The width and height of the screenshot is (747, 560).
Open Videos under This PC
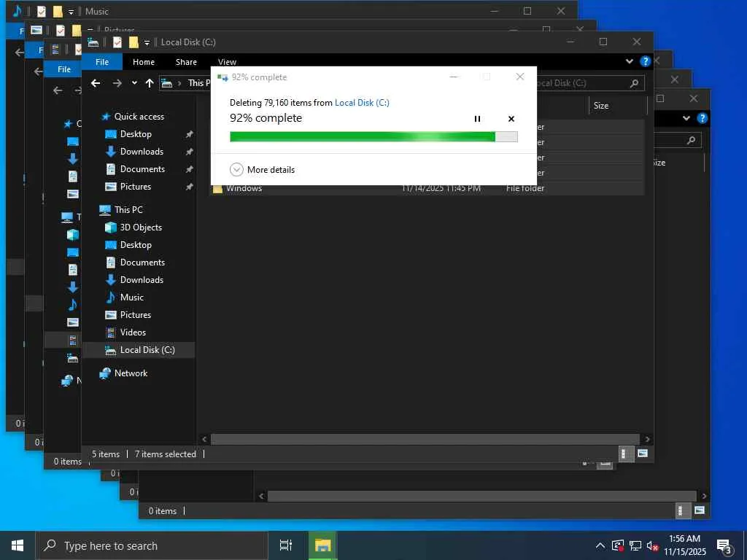coord(133,332)
